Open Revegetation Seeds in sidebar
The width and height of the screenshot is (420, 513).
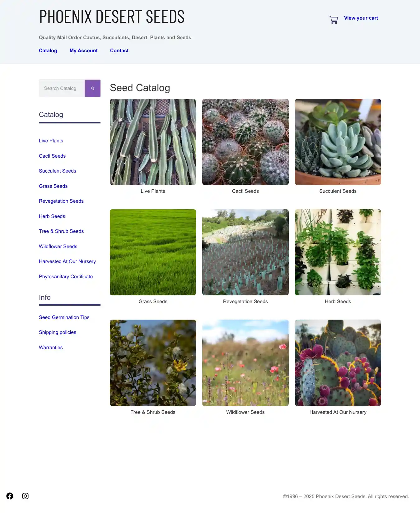click(x=61, y=201)
